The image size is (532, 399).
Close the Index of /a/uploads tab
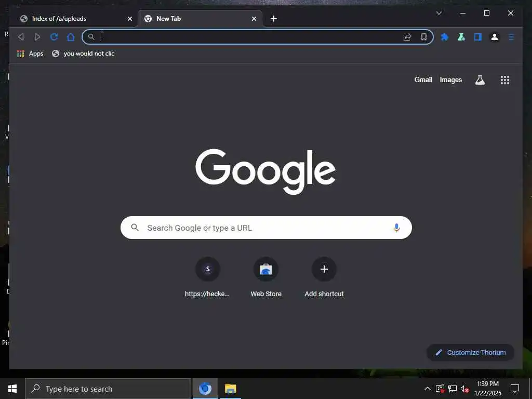[x=129, y=19]
